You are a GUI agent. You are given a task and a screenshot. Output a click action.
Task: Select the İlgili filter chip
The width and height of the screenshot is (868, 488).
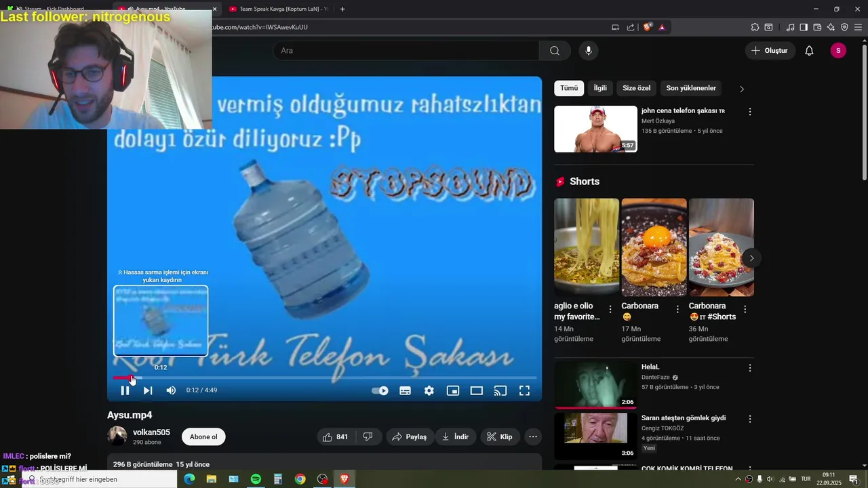pos(600,88)
